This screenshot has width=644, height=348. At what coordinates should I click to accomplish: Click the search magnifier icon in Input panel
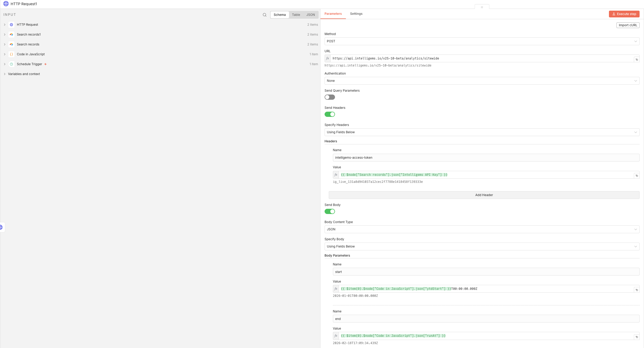(x=264, y=15)
